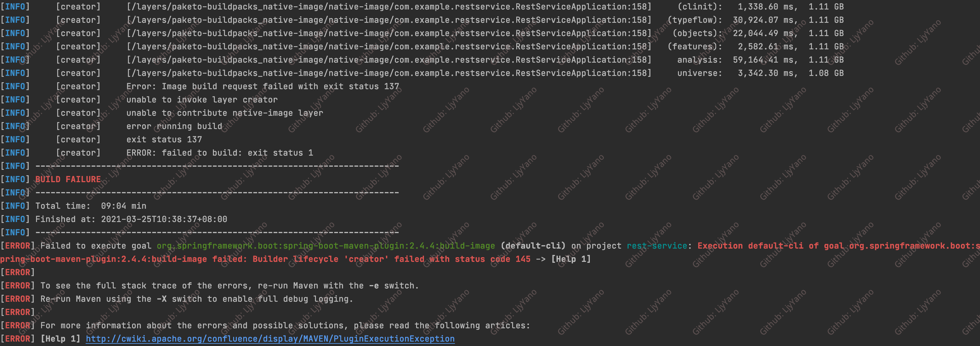The image size is (980, 346).
Task: Click 're-run Maven with the -e switch' line
Action: coord(230,286)
